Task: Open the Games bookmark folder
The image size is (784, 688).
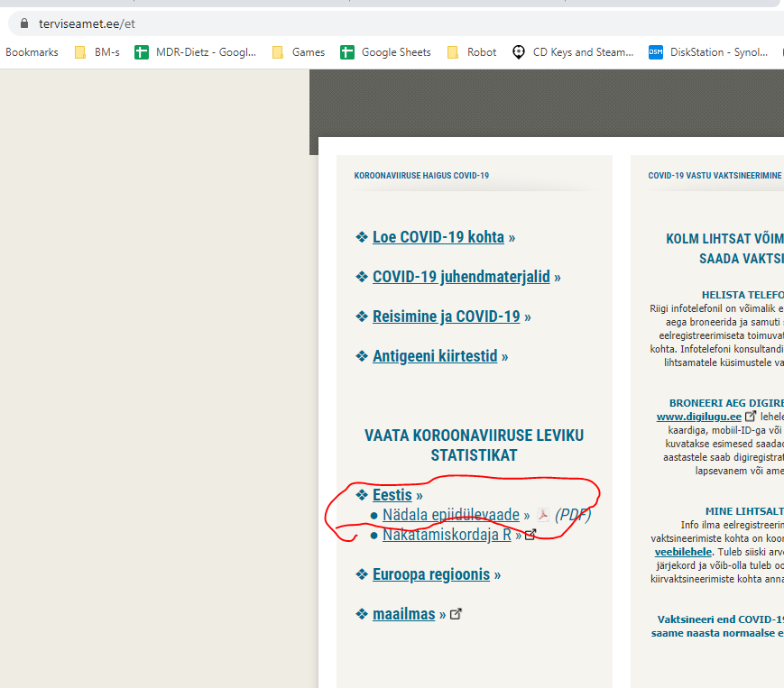Action: 299,52
